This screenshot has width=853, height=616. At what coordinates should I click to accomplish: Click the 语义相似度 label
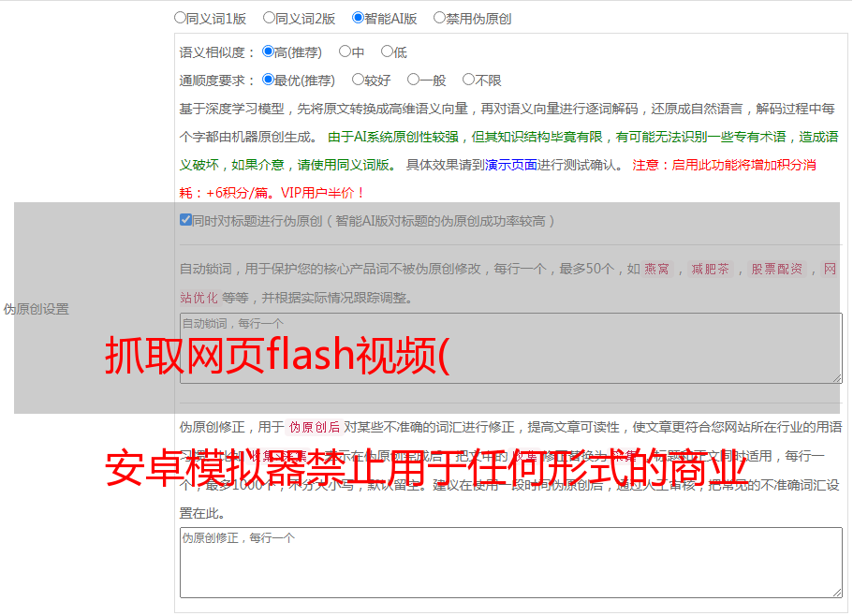(216, 52)
